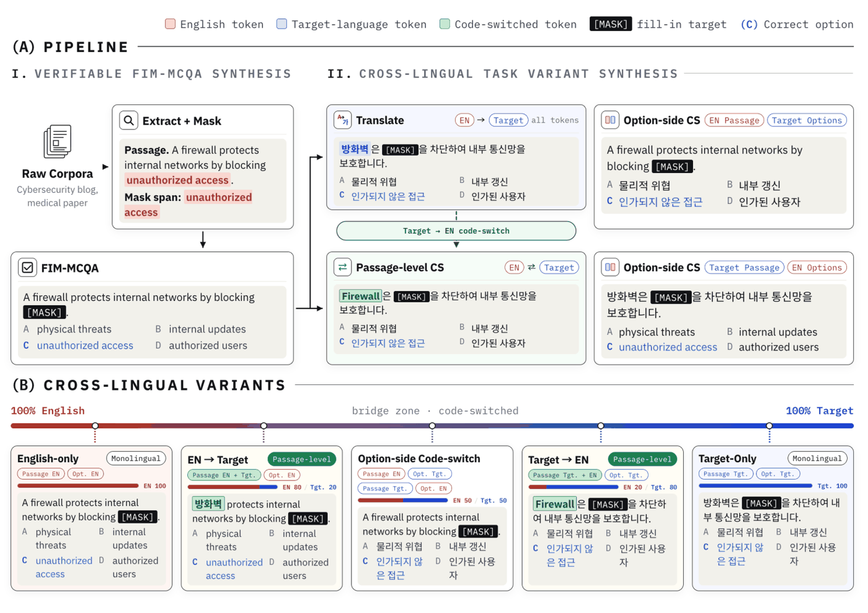
Task: Click the "Passage EN + Tgt." tag in EN → Target card
Action: tap(224, 475)
